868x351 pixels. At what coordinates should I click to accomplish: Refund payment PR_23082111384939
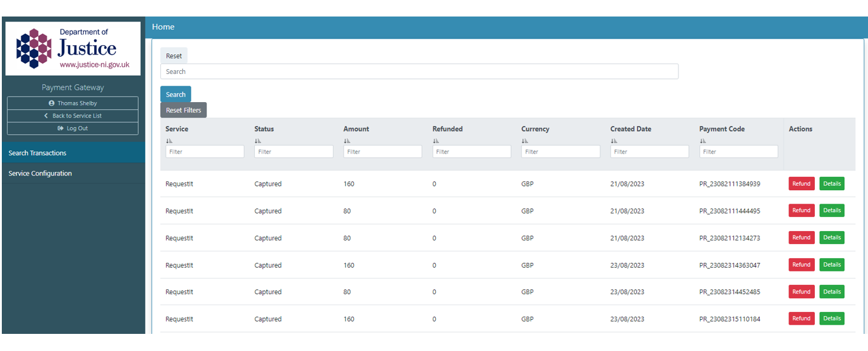[x=801, y=183]
